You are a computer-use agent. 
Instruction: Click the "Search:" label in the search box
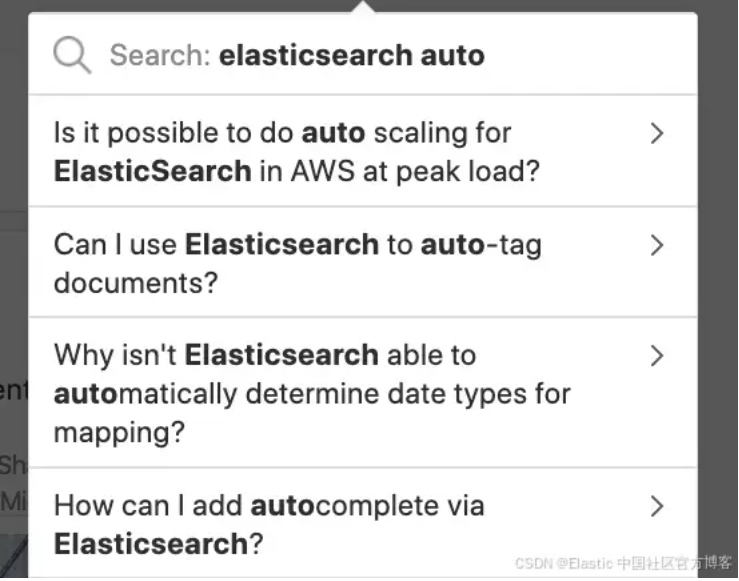160,55
